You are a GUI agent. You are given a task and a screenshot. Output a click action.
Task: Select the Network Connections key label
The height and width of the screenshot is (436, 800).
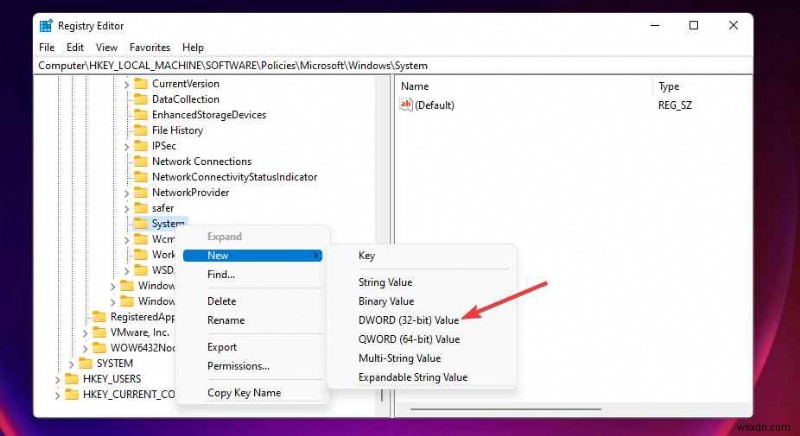[x=202, y=162]
